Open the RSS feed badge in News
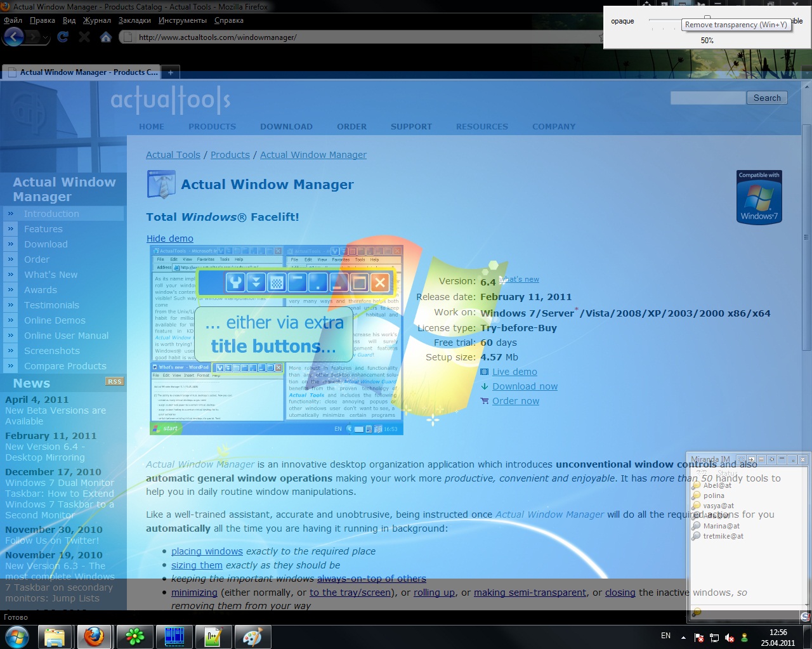 (x=115, y=381)
